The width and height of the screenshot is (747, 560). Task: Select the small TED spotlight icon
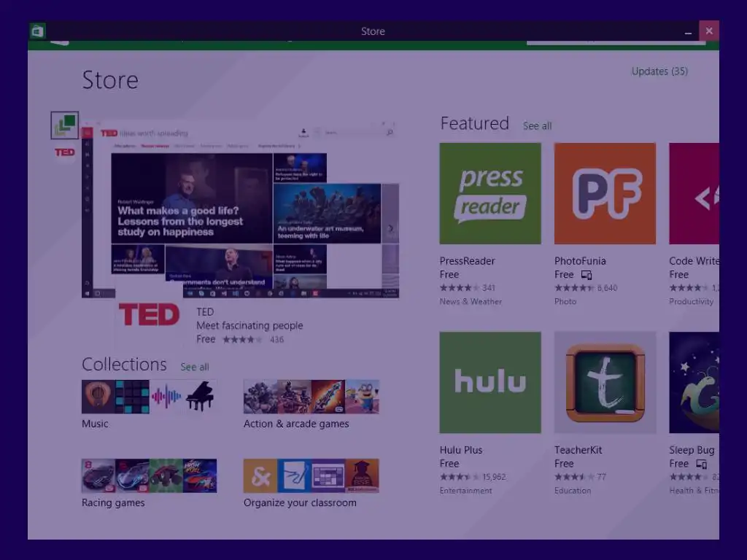tap(65, 152)
